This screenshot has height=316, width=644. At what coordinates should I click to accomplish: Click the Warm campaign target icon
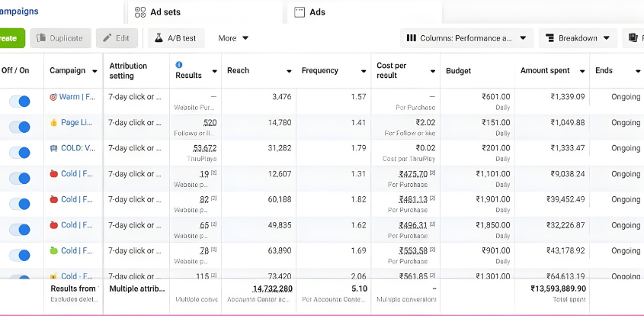tap(53, 97)
